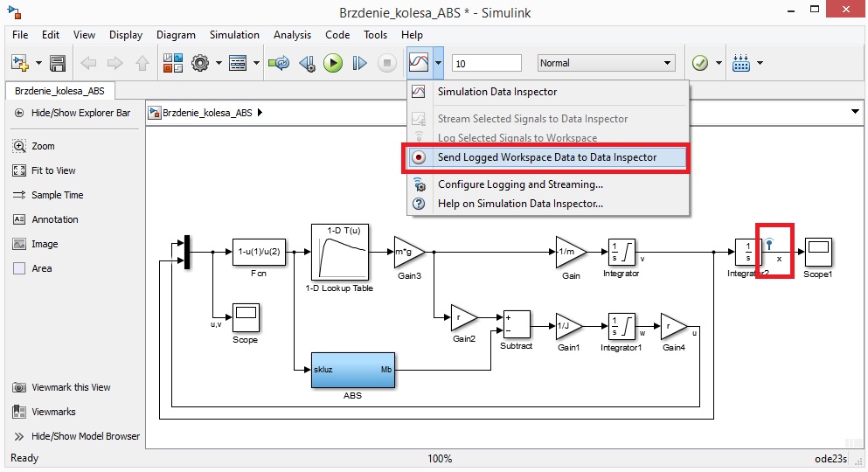The width and height of the screenshot is (868, 472).
Task: Click the Simulation Data Inspector toolbar button
Action: click(x=419, y=63)
